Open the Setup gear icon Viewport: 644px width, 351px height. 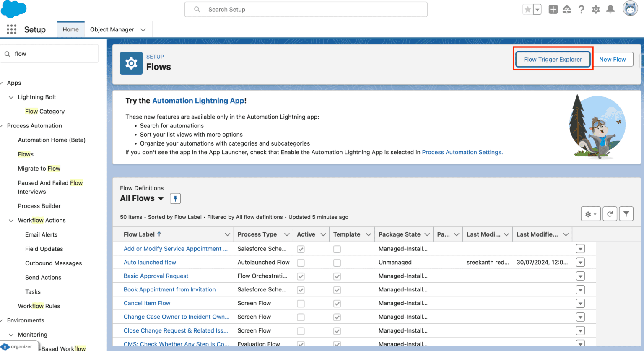[x=596, y=9]
